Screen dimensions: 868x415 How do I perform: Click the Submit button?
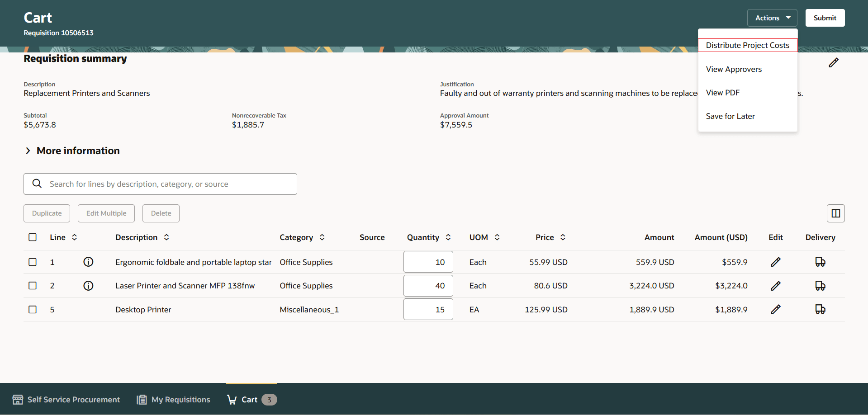pyautogui.click(x=825, y=18)
